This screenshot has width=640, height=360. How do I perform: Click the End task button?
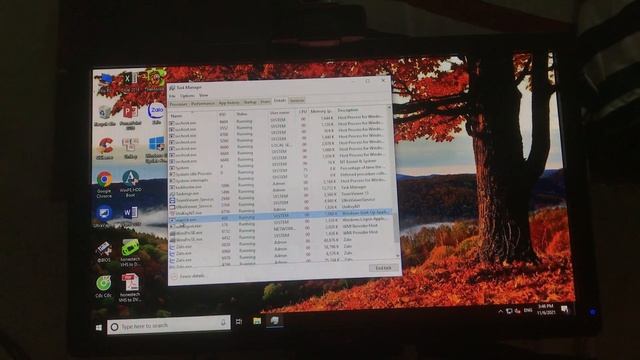(x=383, y=268)
